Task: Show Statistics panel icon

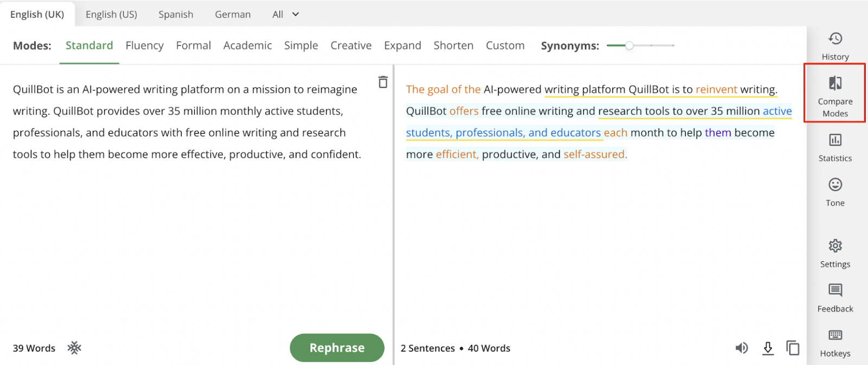Action: coord(835,140)
